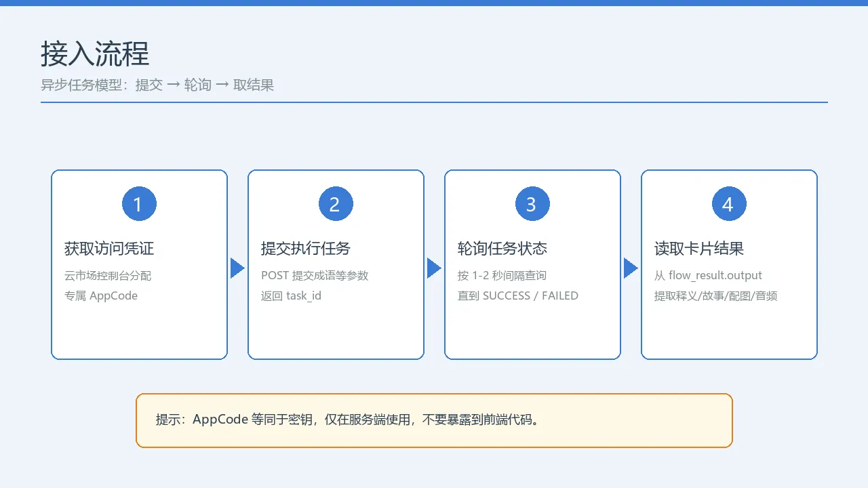Click the line 云市场控制台分配

tap(108, 275)
